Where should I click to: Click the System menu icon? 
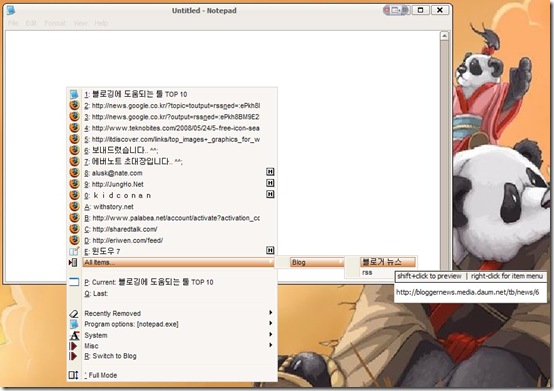pos(74,335)
